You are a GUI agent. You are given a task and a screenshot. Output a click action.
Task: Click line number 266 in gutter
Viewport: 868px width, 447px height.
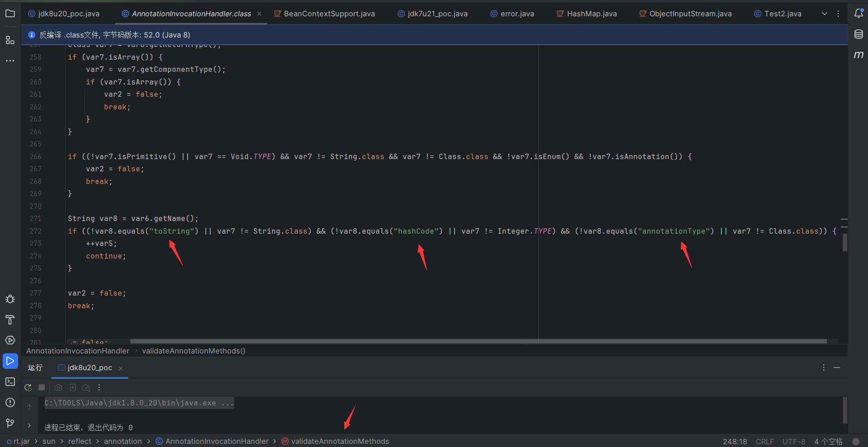click(x=35, y=156)
